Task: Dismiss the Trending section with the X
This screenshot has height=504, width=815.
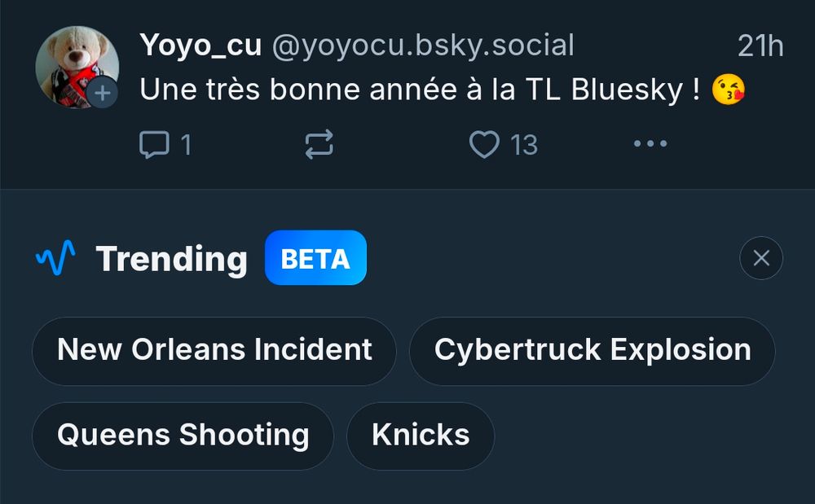Action: 761,258
